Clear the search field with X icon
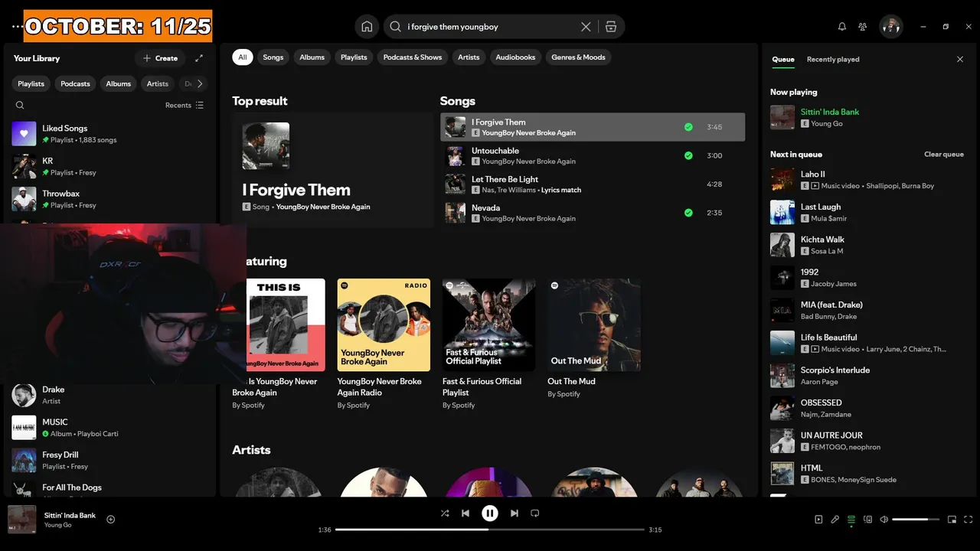This screenshot has height=551, width=980. tap(586, 27)
